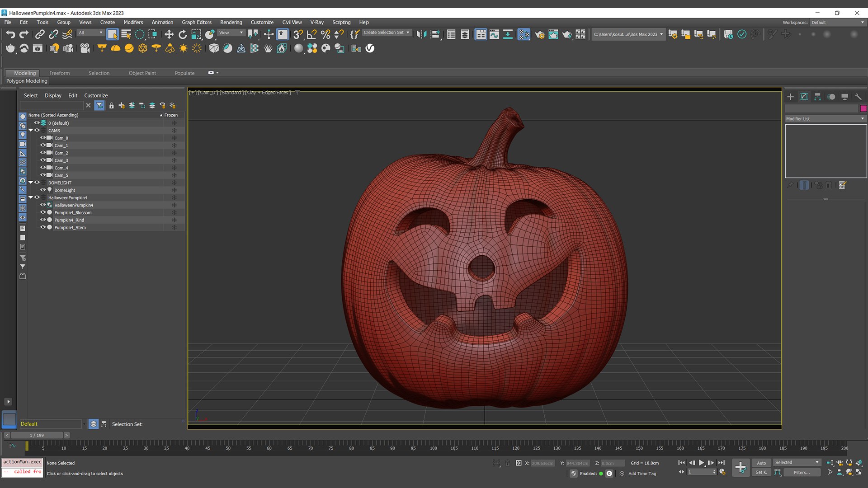868x488 pixels.
Task: Open the Motion panel tab
Action: [x=831, y=97]
